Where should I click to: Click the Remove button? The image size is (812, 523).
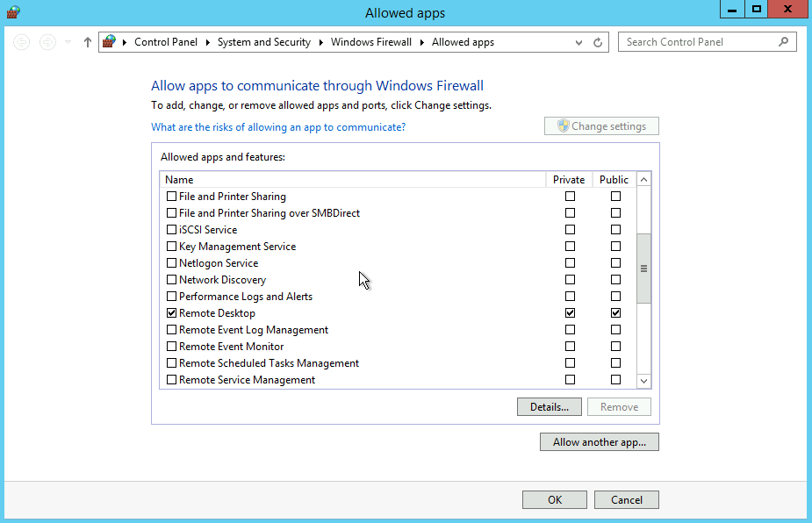[620, 407]
